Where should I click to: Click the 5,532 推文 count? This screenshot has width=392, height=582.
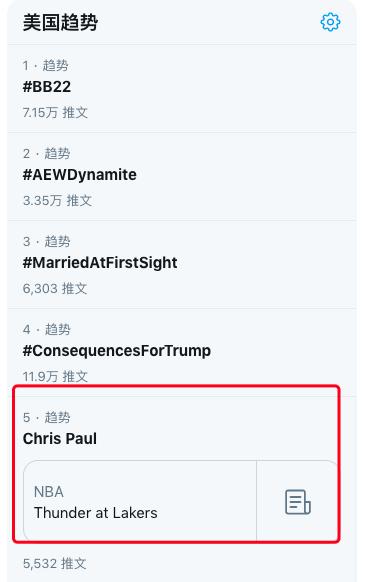coord(55,564)
